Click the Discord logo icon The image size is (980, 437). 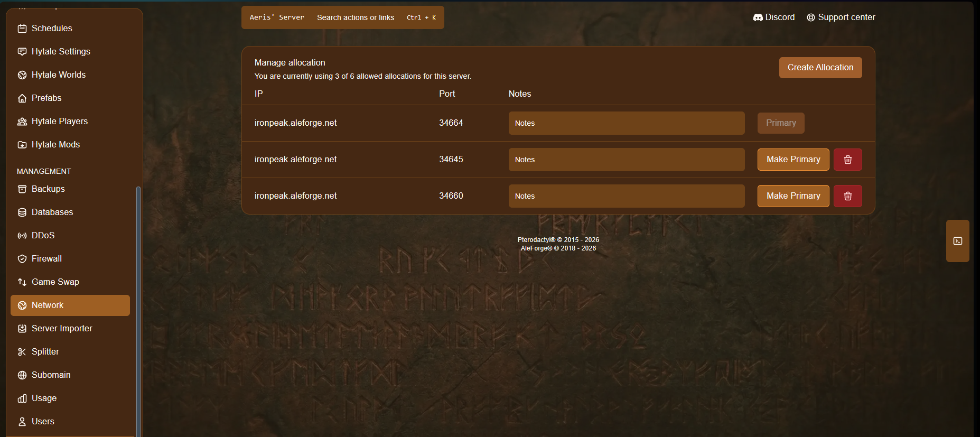pyautogui.click(x=758, y=17)
